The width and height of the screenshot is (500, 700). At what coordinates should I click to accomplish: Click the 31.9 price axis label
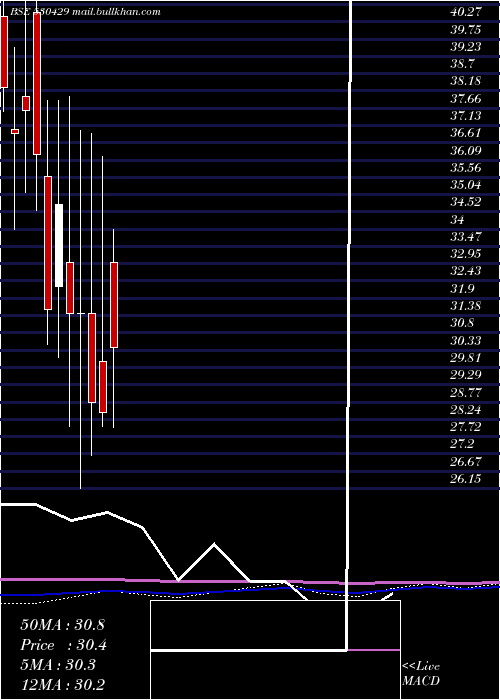tap(463, 289)
